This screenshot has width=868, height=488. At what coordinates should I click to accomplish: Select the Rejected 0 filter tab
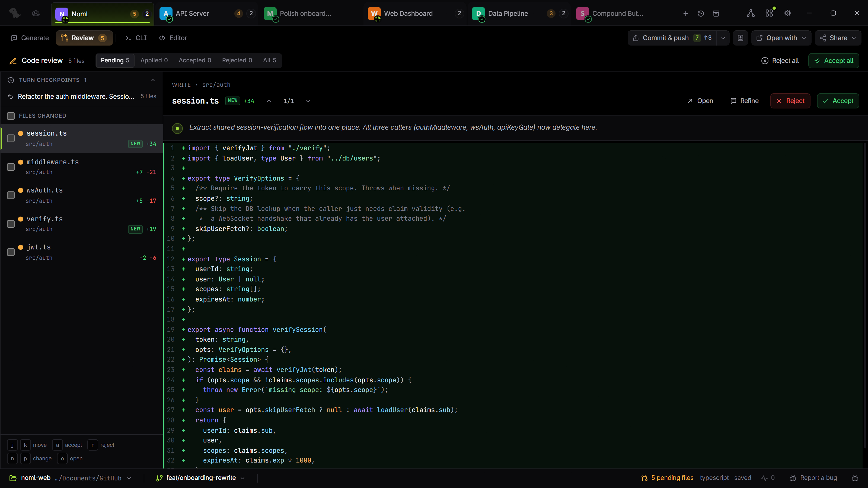[237, 60]
